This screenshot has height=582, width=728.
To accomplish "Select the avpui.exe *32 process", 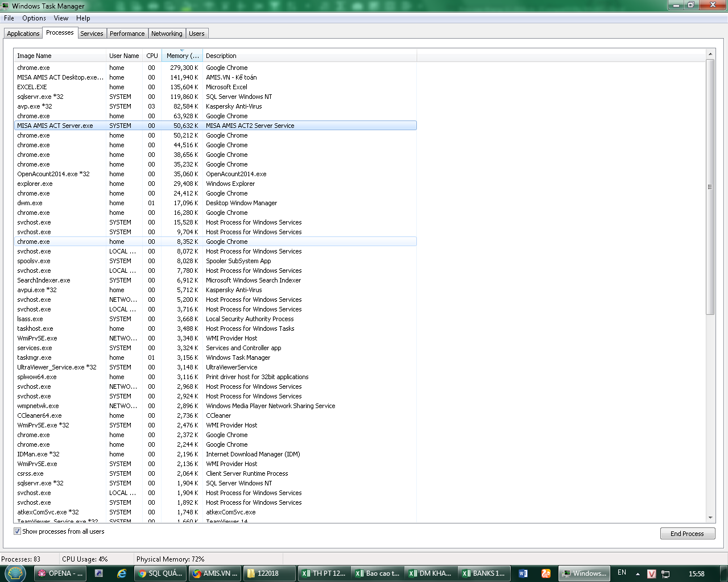I will (x=216, y=290).
